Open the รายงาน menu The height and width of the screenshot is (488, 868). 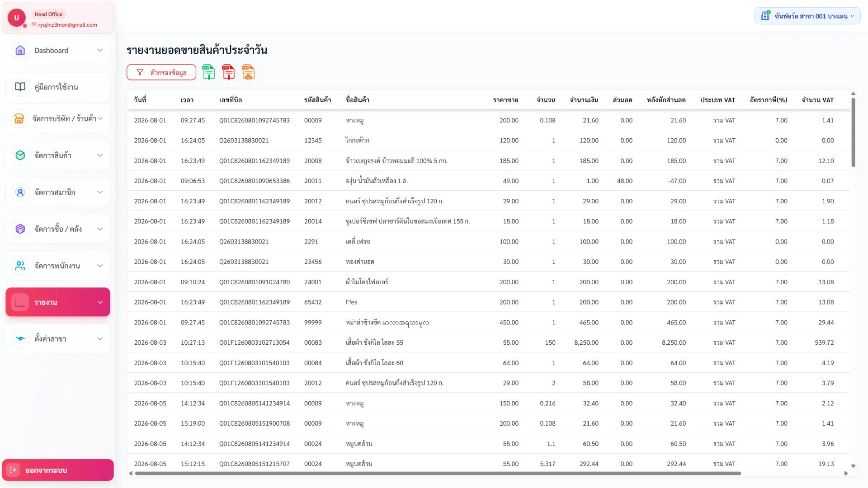coord(58,302)
